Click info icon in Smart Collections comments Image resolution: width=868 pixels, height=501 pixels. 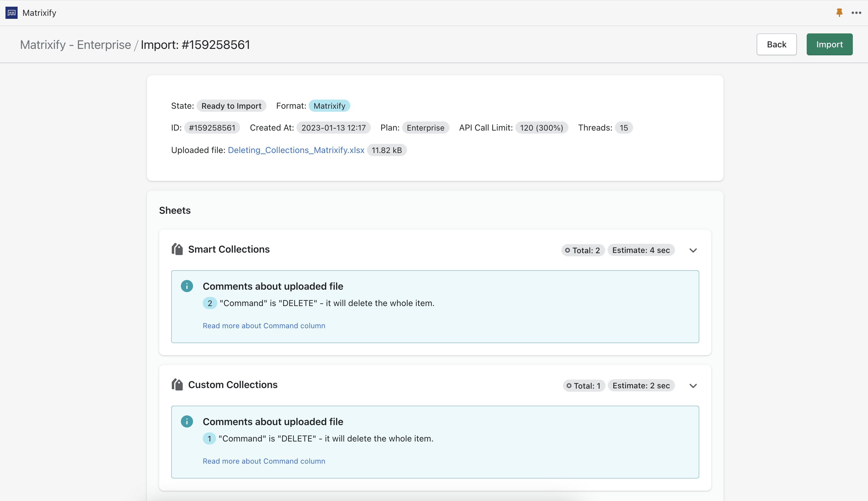point(187,286)
